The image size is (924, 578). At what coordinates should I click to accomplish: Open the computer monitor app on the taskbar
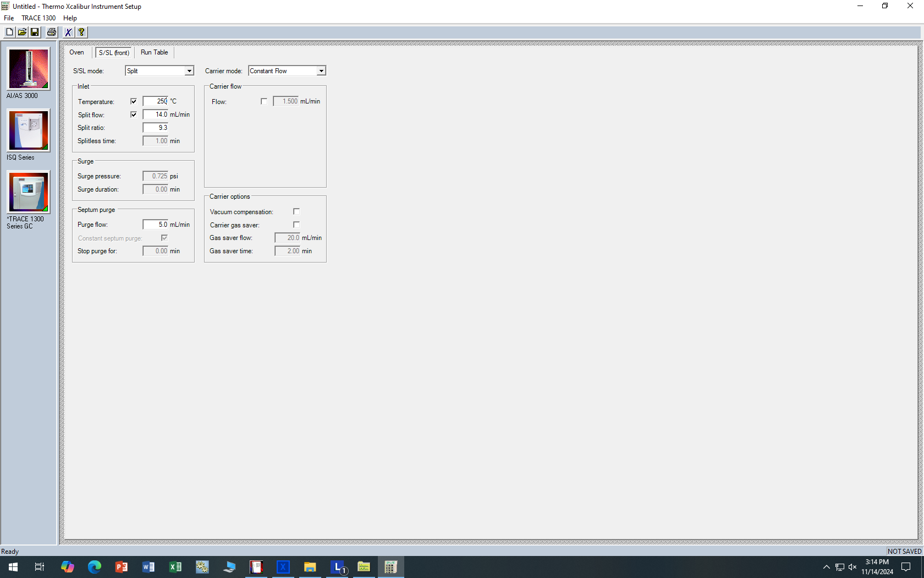[x=229, y=567]
